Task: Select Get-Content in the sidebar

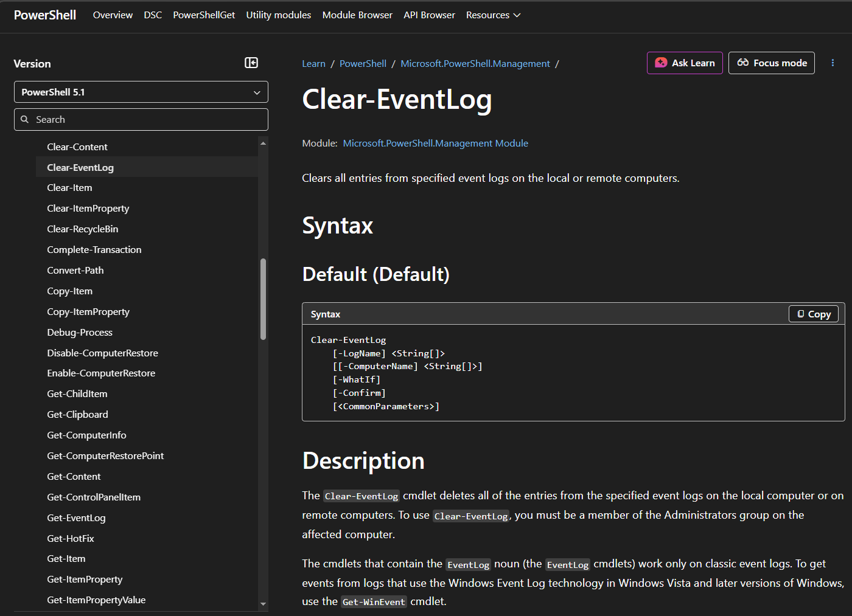Action: pyautogui.click(x=74, y=477)
